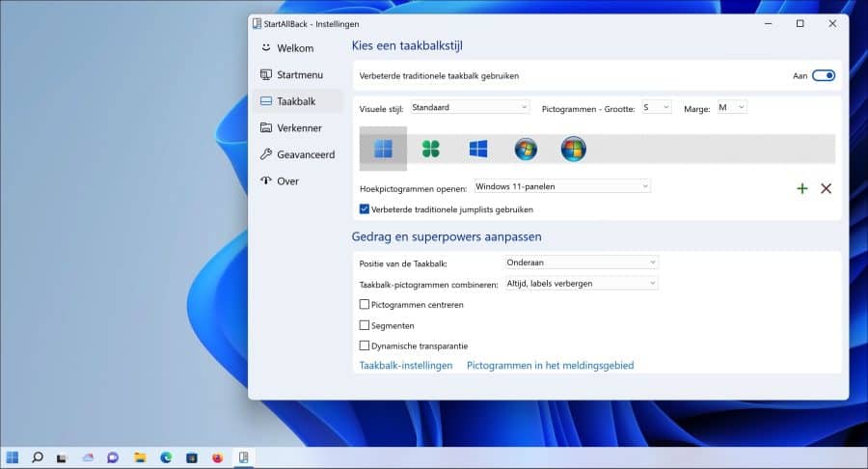Select the Windows Vista orb start icon

(573, 149)
